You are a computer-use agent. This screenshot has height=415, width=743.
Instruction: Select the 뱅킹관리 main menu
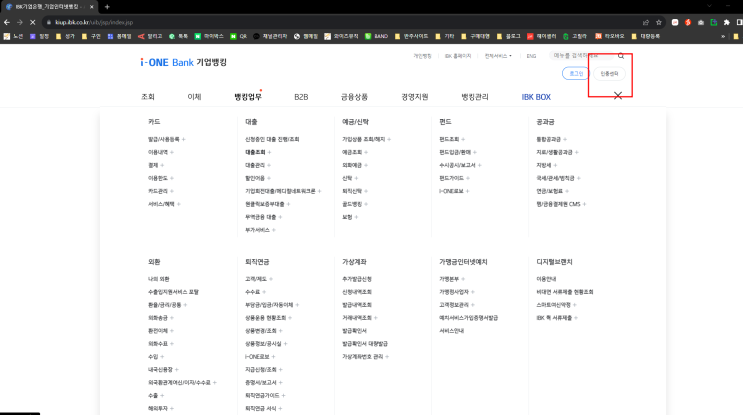coord(475,97)
